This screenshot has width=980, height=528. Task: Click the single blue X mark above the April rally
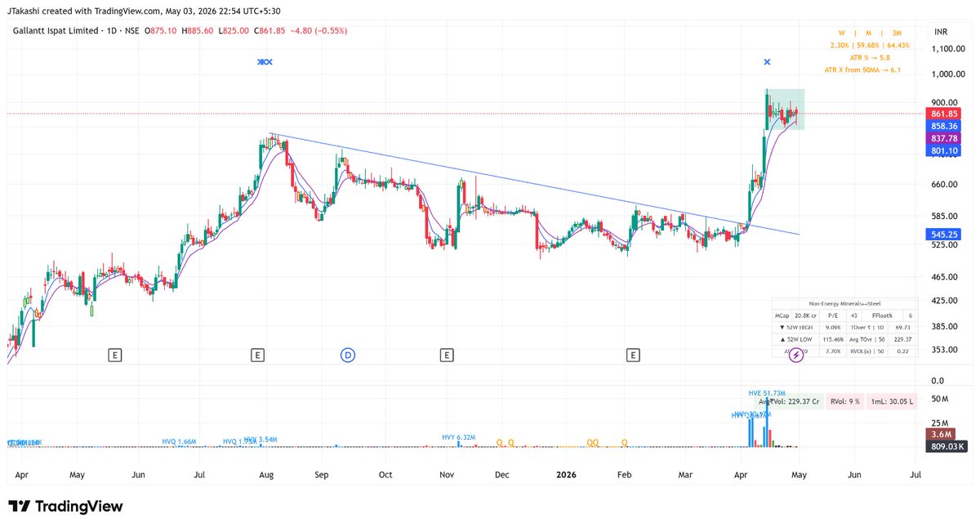click(767, 62)
